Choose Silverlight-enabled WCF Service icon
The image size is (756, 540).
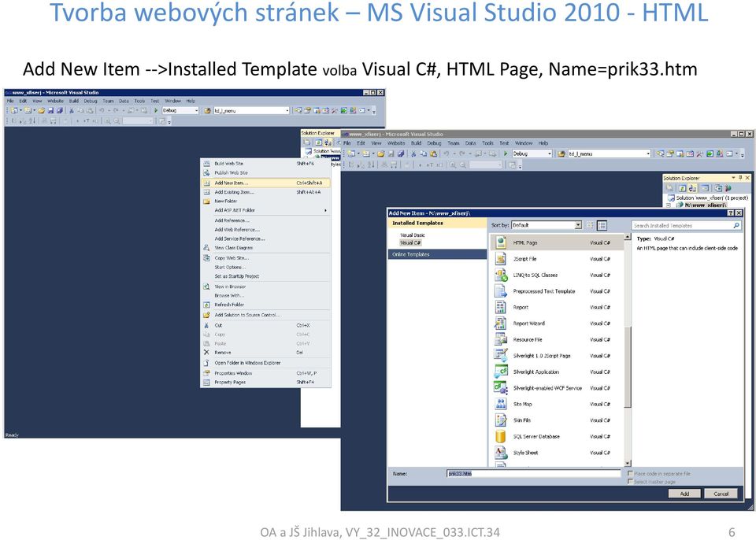click(x=501, y=388)
